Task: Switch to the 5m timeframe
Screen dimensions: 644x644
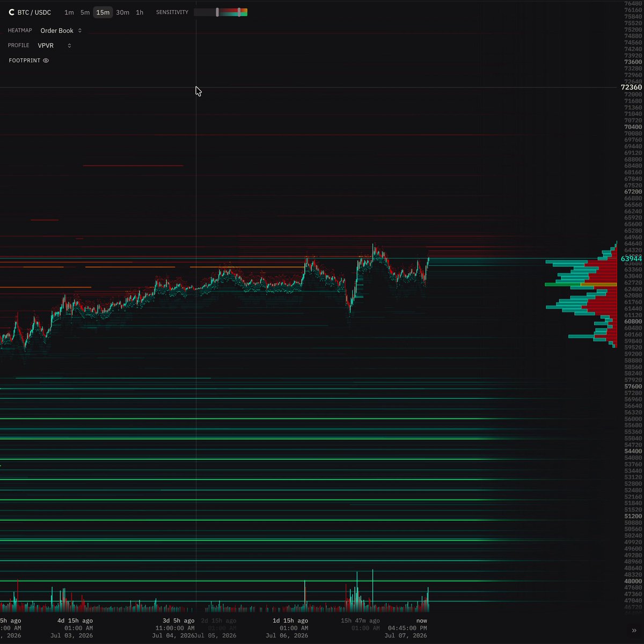Action: tap(85, 12)
